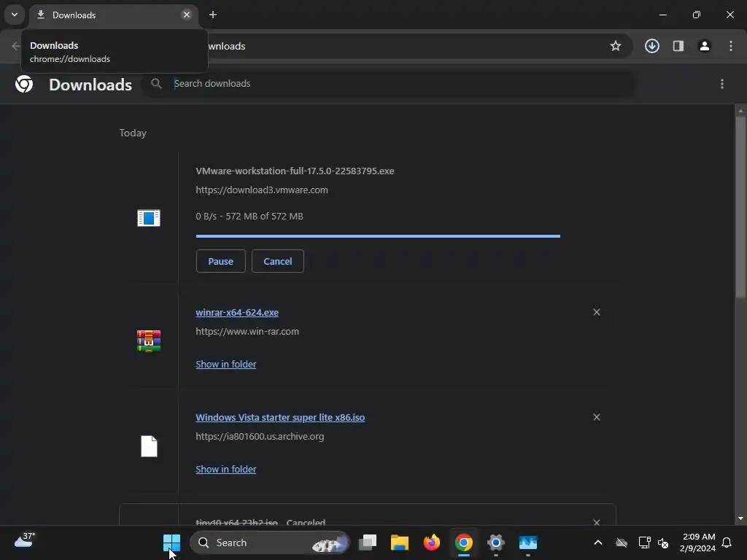Screen dimensions: 747x560
Task: Open winrar-x64-624.exe link
Action: coord(237,312)
